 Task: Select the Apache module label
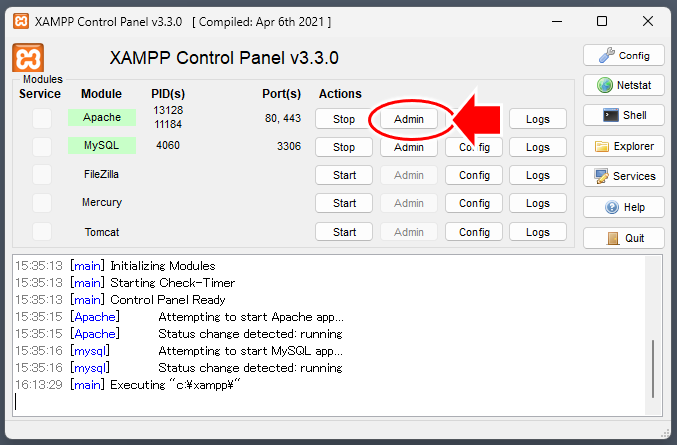coord(102,117)
